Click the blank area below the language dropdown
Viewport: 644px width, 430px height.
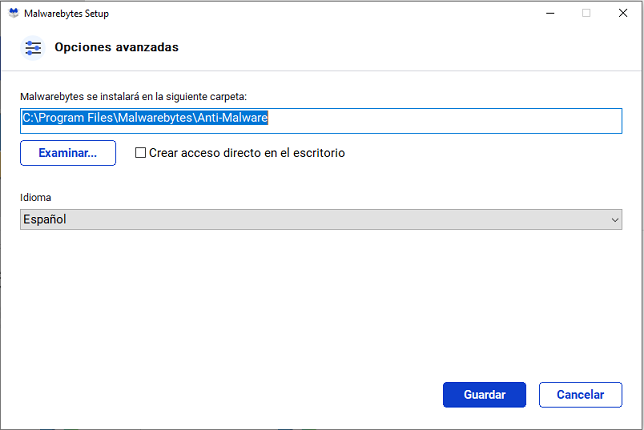tap(320, 300)
